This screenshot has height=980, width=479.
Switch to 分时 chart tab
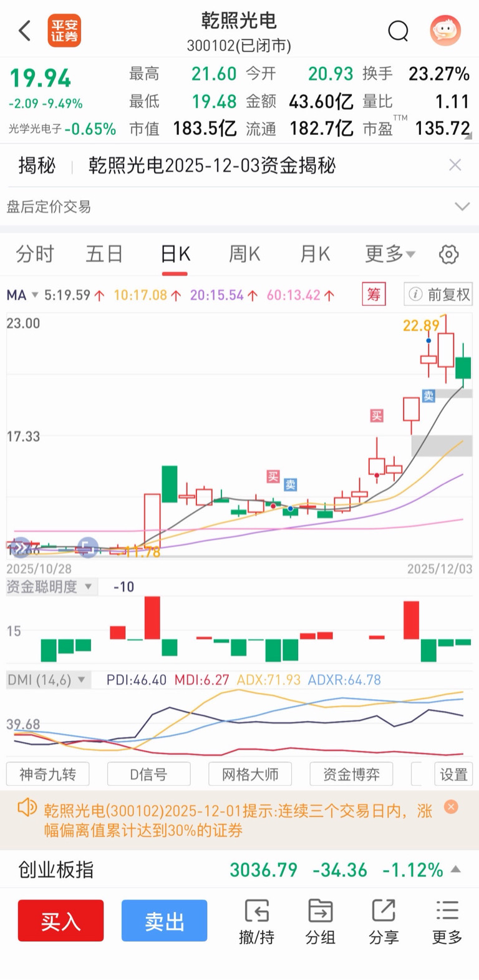[35, 254]
